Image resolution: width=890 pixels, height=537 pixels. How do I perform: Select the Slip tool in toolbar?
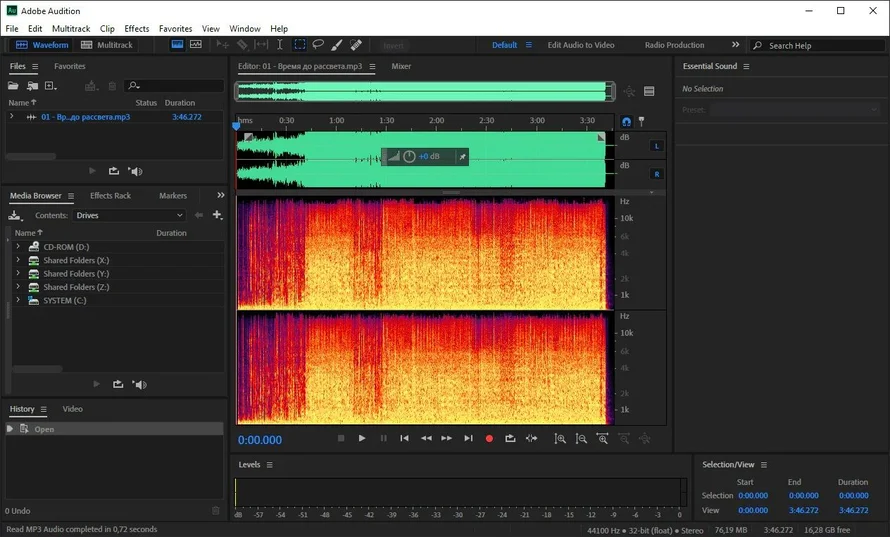click(261, 45)
